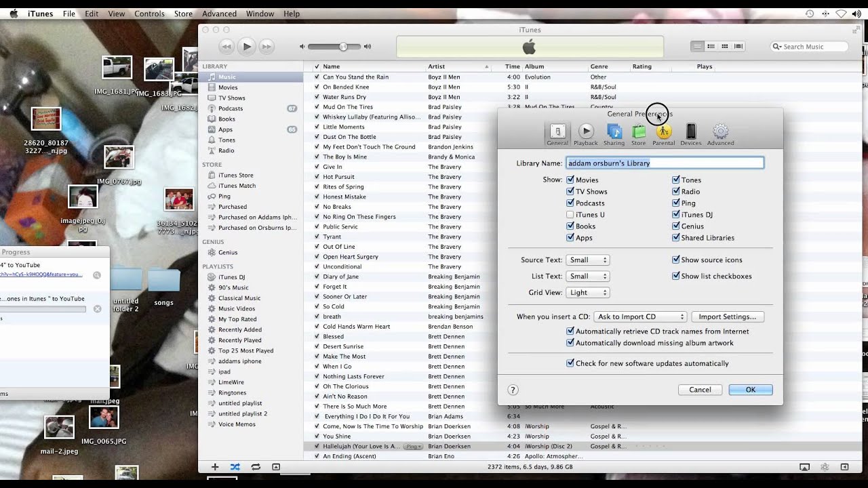Open List Text size dropdown
868x488 pixels.
point(588,276)
